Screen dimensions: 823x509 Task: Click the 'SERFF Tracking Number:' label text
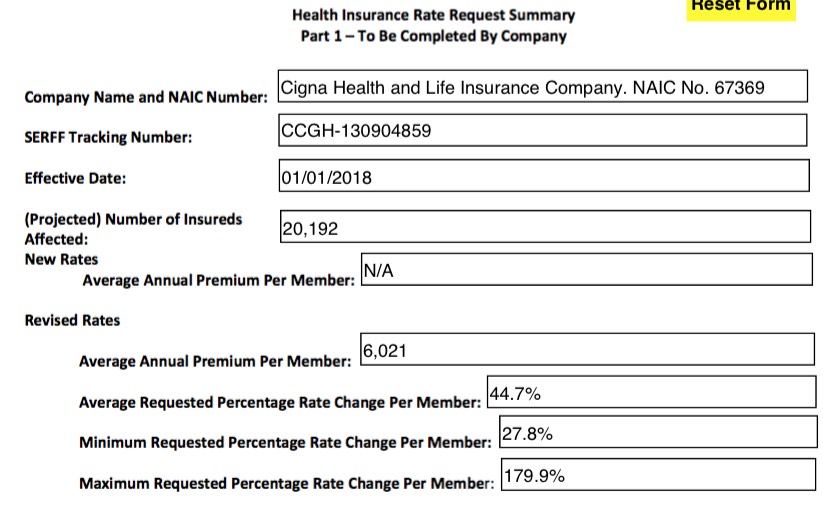[108, 138]
